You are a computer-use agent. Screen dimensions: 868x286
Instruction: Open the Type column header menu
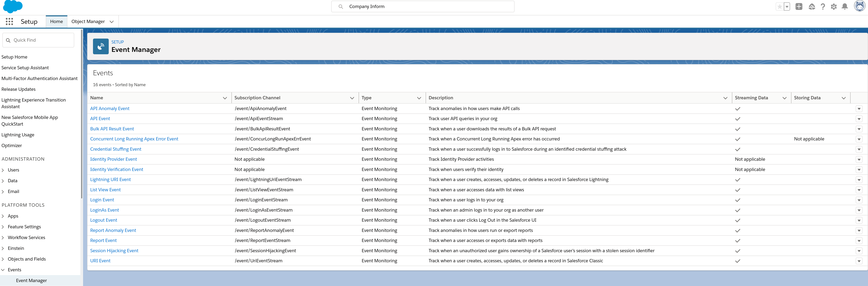click(x=419, y=98)
